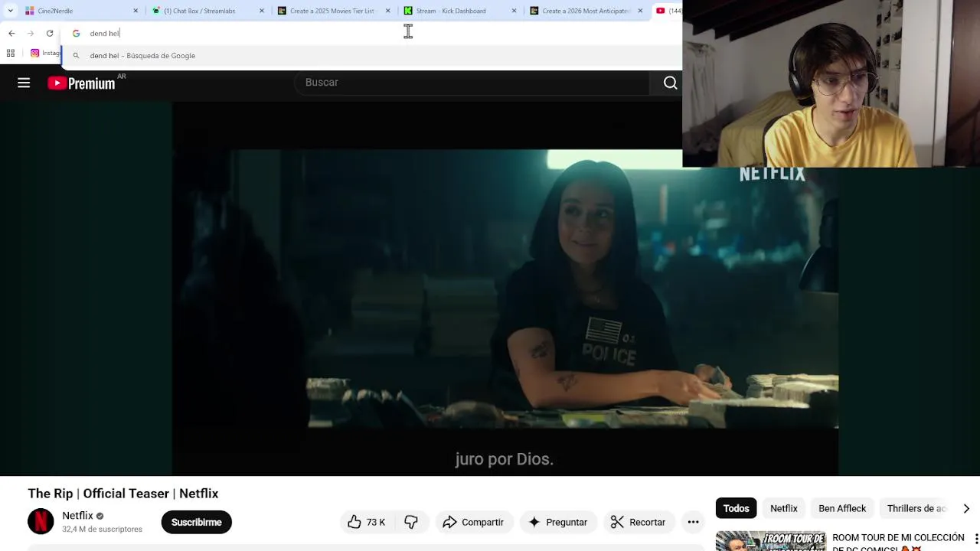
Task: Select the Thrillers de ac… filter chip
Action: coord(916,508)
